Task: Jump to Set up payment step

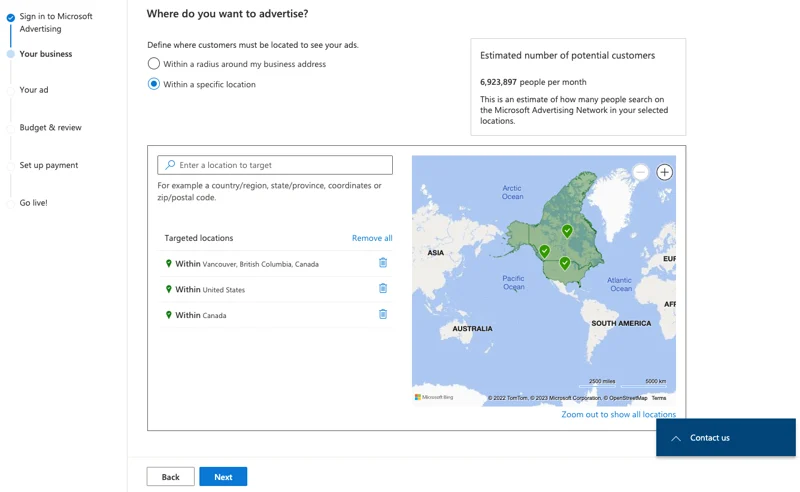Action: click(x=48, y=165)
